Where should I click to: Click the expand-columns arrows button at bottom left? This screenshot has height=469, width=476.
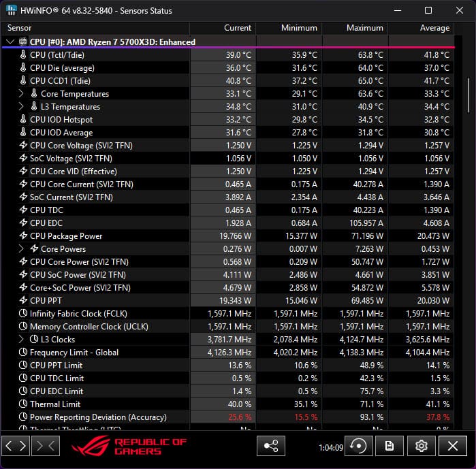(x=16, y=446)
